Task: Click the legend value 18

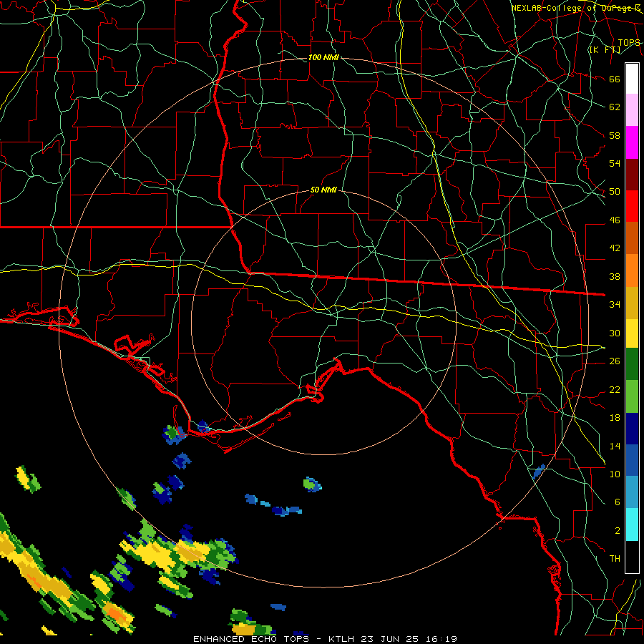Action: 615,418
